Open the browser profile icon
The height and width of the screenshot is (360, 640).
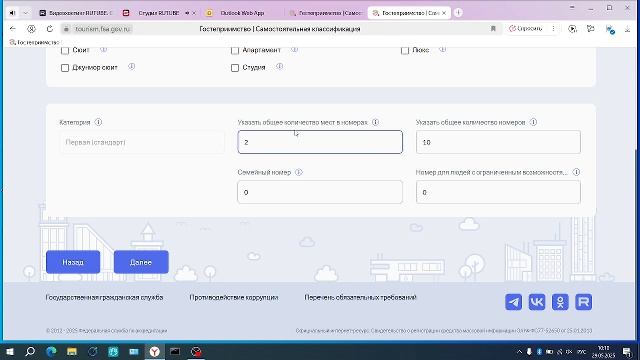(31, 29)
